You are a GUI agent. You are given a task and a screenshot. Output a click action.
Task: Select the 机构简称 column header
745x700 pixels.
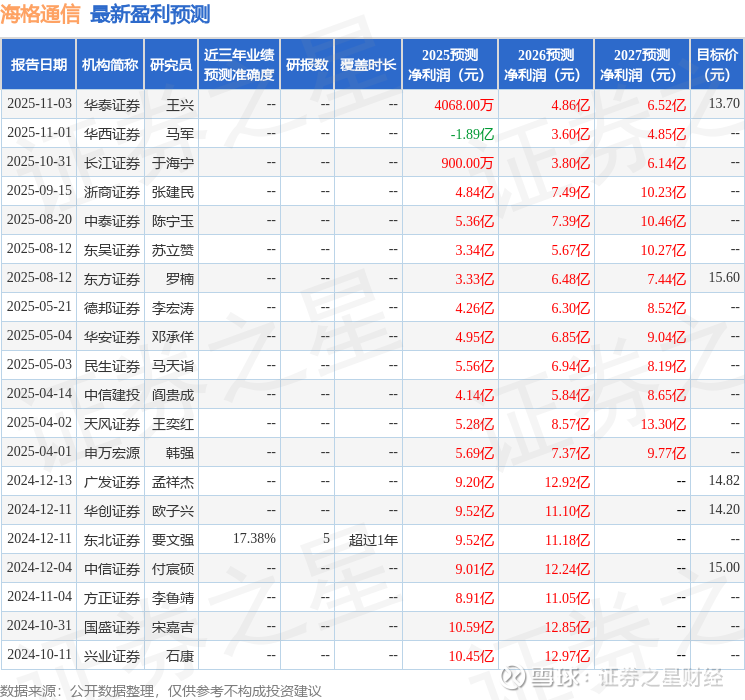pos(110,64)
